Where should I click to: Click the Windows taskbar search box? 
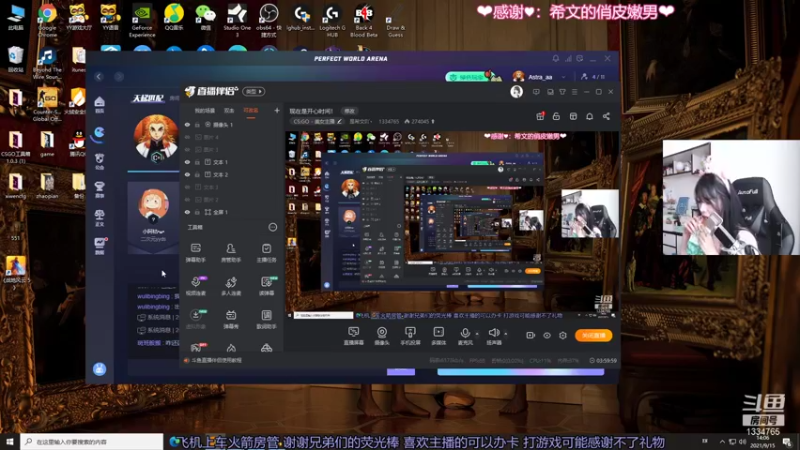(x=92, y=441)
